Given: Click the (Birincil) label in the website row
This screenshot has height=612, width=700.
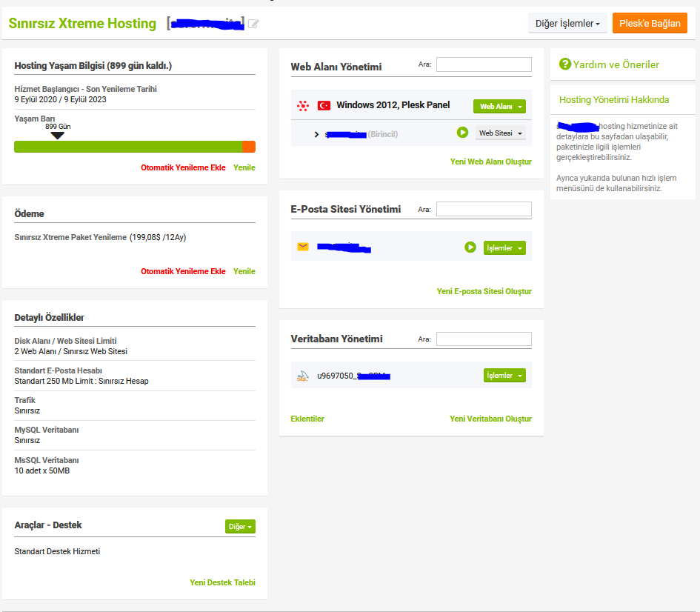Looking at the screenshot, I should click(x=382, y=134).
